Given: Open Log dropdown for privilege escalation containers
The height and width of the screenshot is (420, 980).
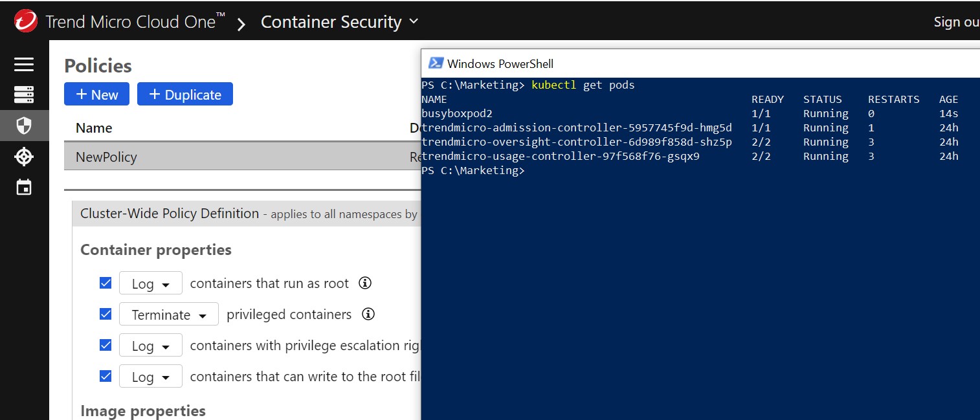Looking at the screenshot, I should (151, 346).
